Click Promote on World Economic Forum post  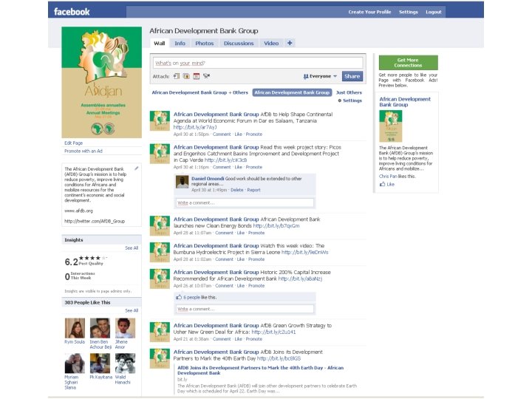(x=253, y=134)
